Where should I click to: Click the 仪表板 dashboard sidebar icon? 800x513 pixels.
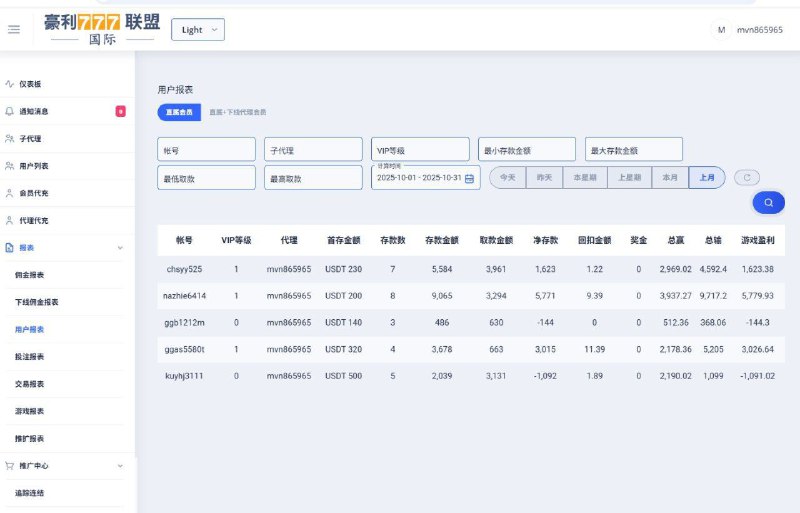tap(10, 84)
